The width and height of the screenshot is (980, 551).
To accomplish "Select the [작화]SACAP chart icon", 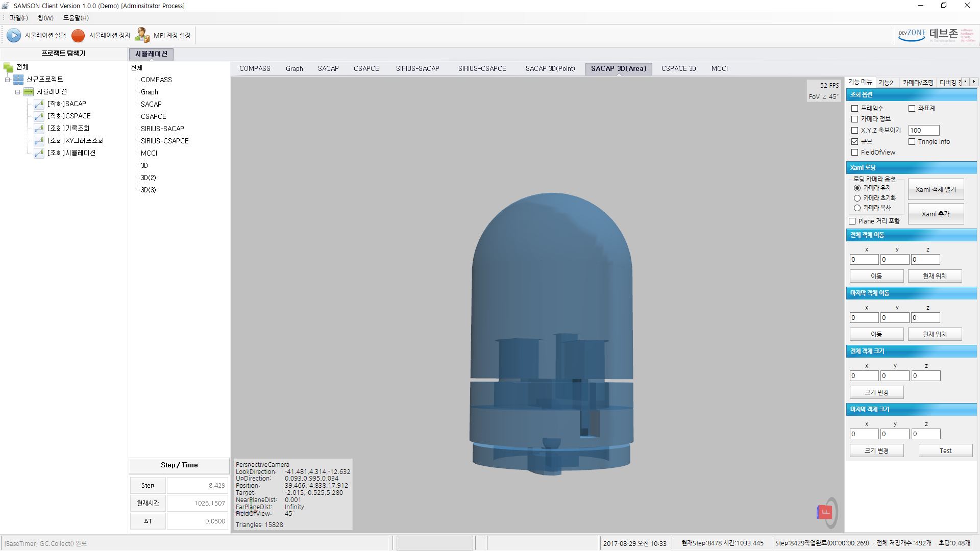I will (39, 104).
